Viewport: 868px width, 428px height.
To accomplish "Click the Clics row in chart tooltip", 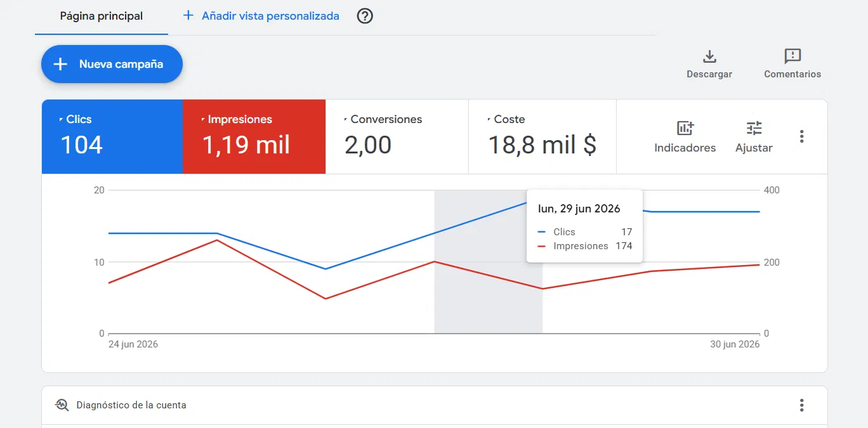I will [x=585, y=232].
